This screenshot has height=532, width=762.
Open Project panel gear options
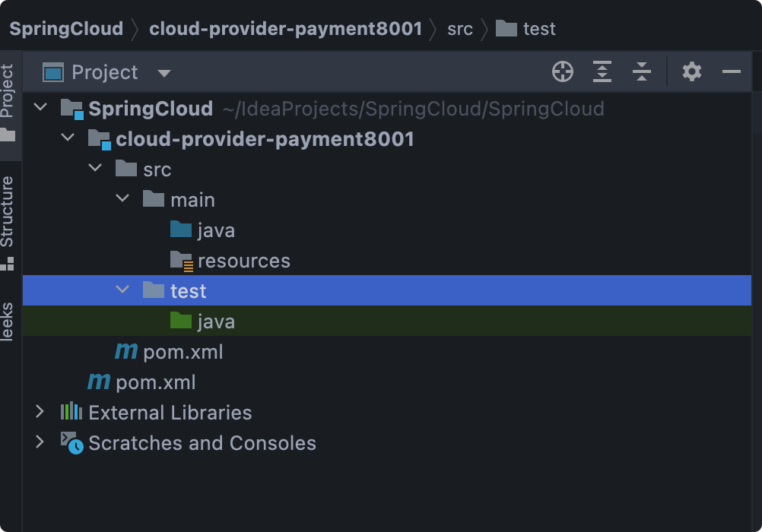(691, 72)
